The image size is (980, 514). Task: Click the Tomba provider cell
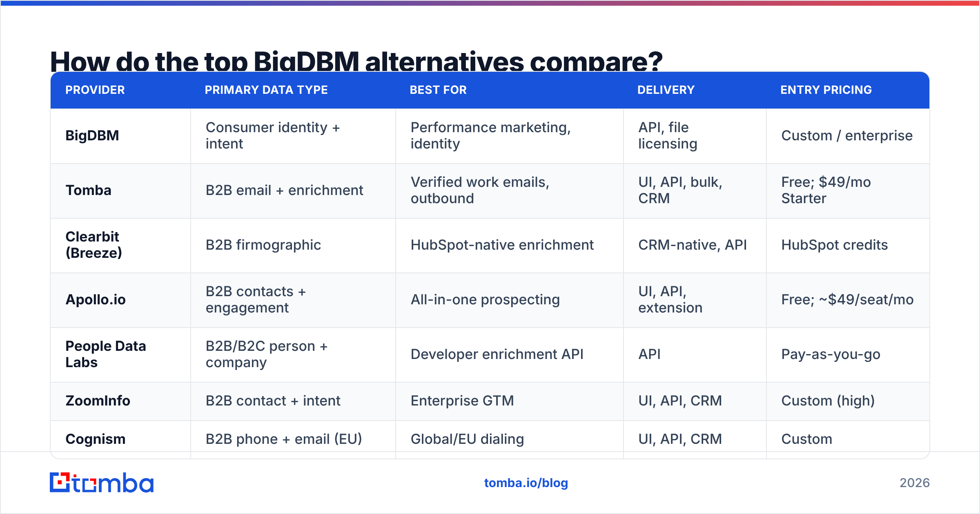[x=120, y=191]
